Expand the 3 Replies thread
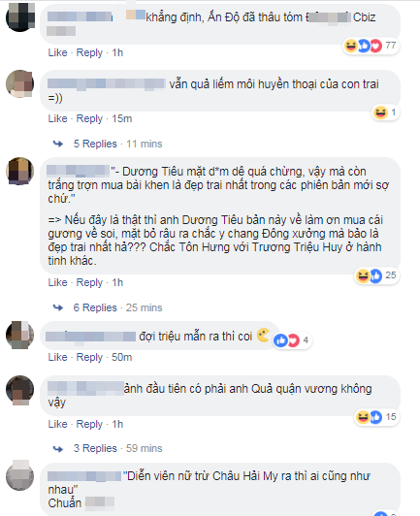This screenshot has height=516, width=420. coord(95,448)
